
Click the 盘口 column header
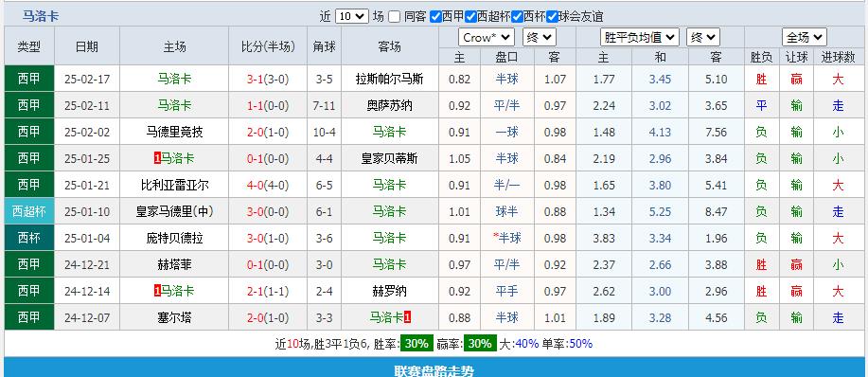click(507, 57)
